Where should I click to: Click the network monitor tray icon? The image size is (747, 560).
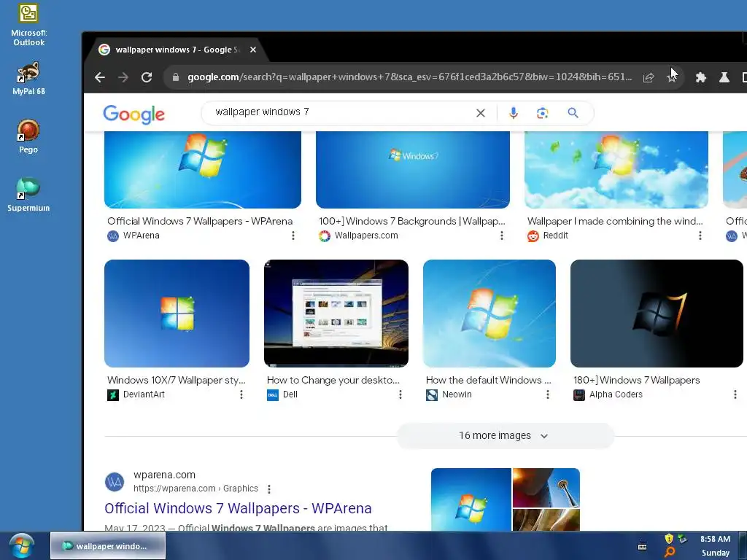(x=683, y=539)
